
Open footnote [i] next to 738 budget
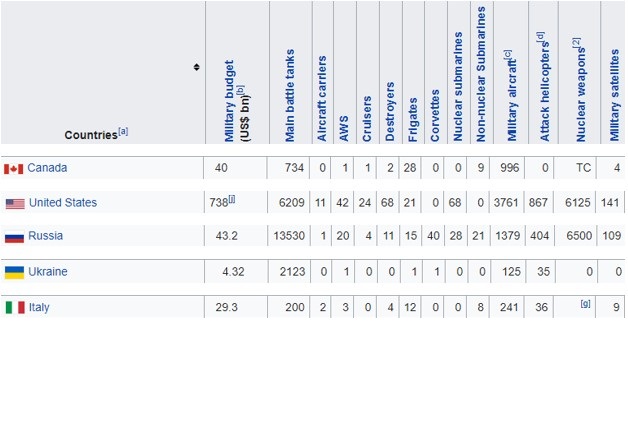[232, 200]
